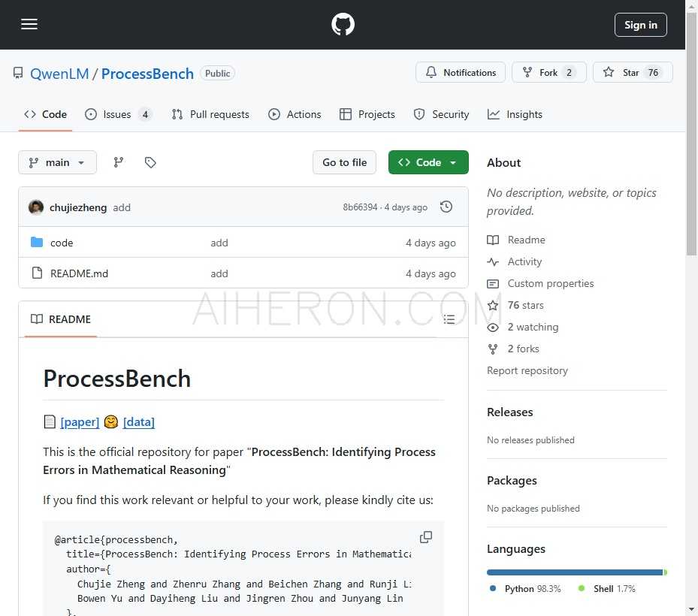698x616 pixels.
Task: Click the blue Python dot swatch
Action: coord(493,588)
